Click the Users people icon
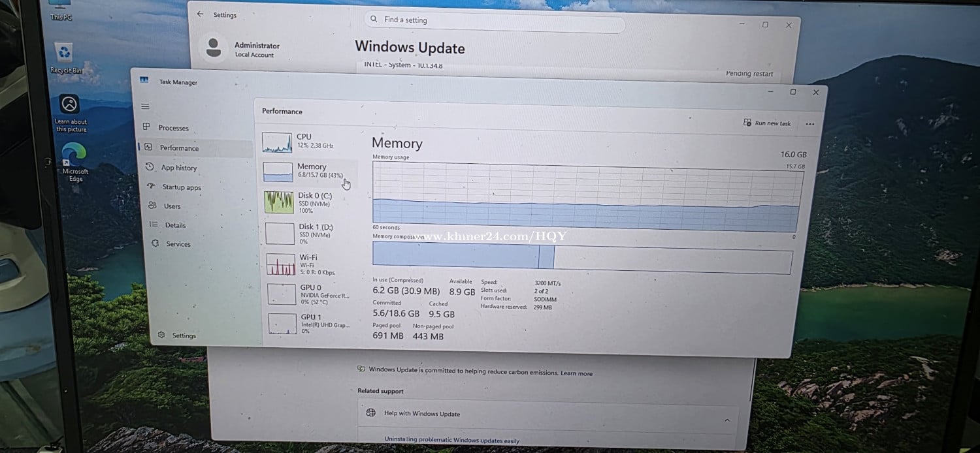The image size is (980, 453). [x=152, y=205]
